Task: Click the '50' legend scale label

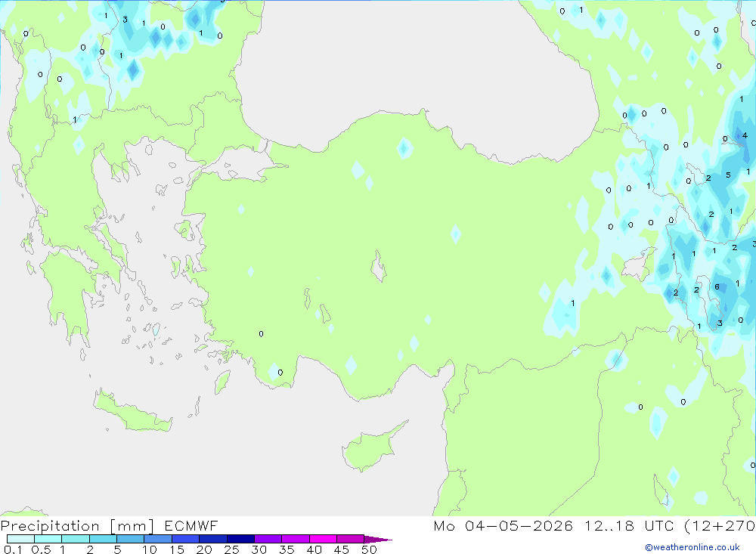Action: click(x=369, y=549)
